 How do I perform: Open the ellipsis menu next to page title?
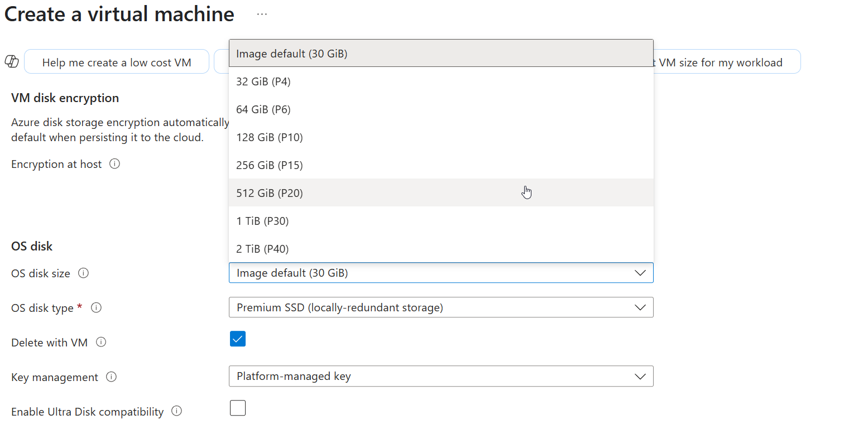(x=262, y=15)
